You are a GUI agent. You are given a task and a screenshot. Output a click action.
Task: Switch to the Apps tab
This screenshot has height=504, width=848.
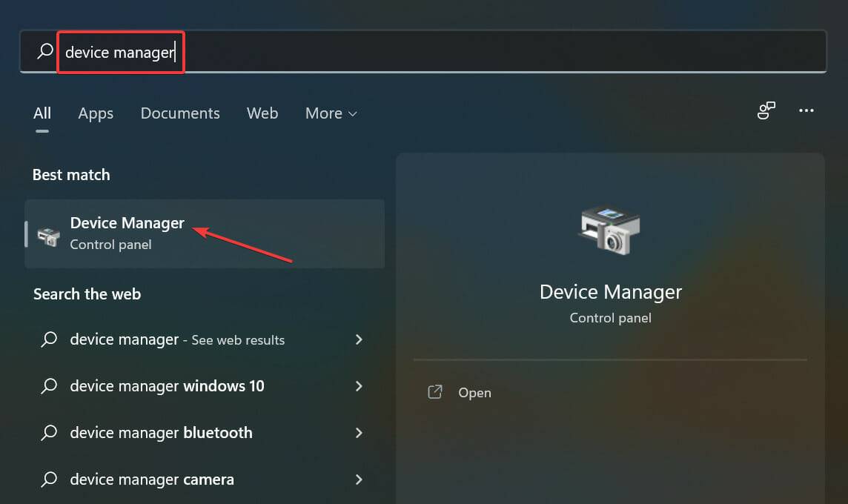(96, 113)
